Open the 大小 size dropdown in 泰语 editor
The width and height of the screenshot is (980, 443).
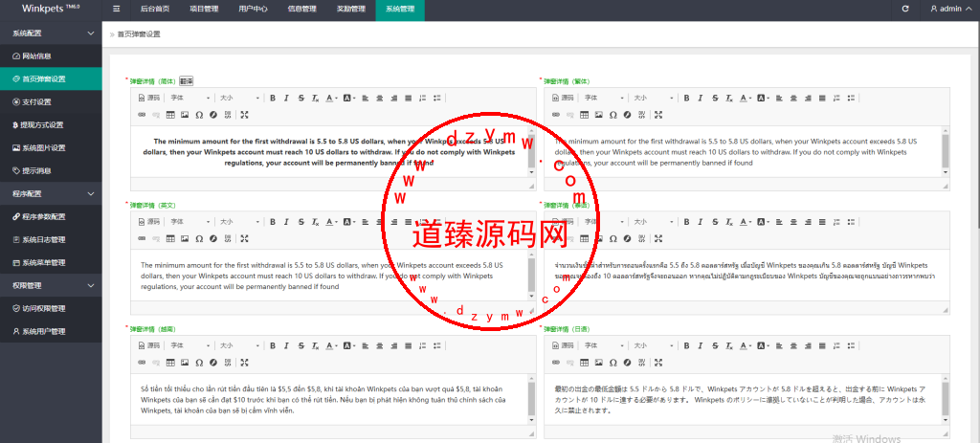pyautogui.click(x=653, y=222)
